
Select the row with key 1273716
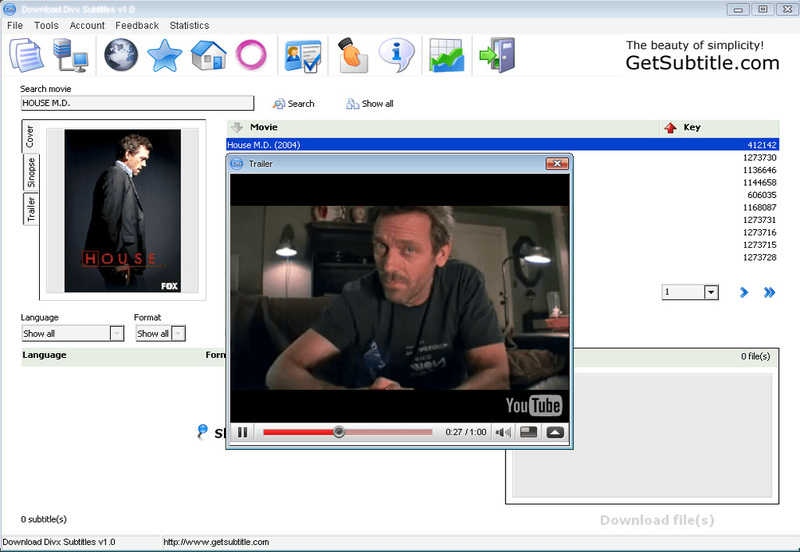759,233
